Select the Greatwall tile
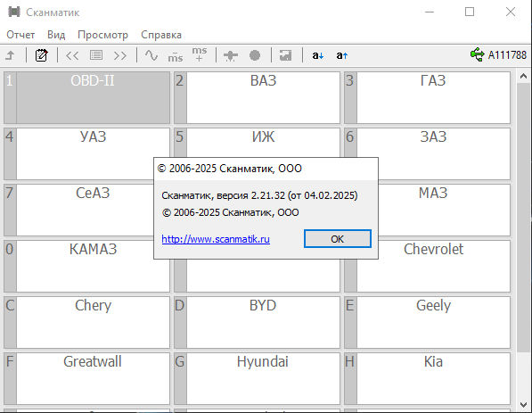Screen dimensions: 532x413 [x=86, y=378]
